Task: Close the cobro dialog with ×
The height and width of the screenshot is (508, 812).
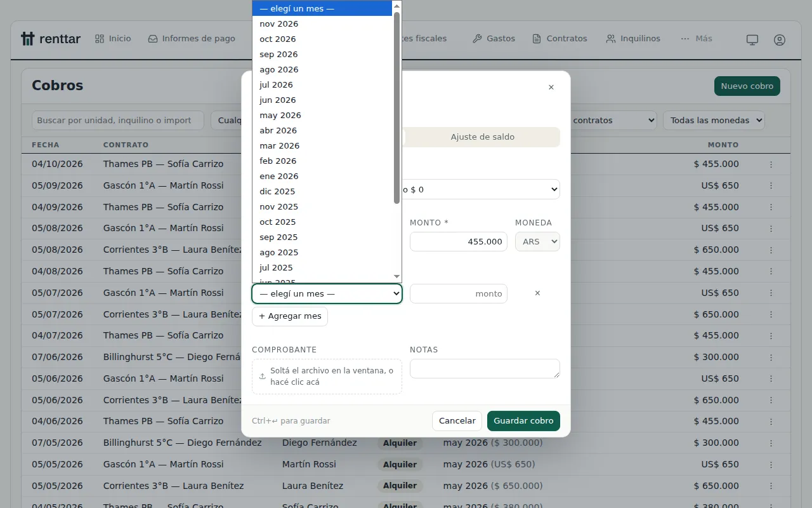Action: pyautogui.click(x=551, y=87)
